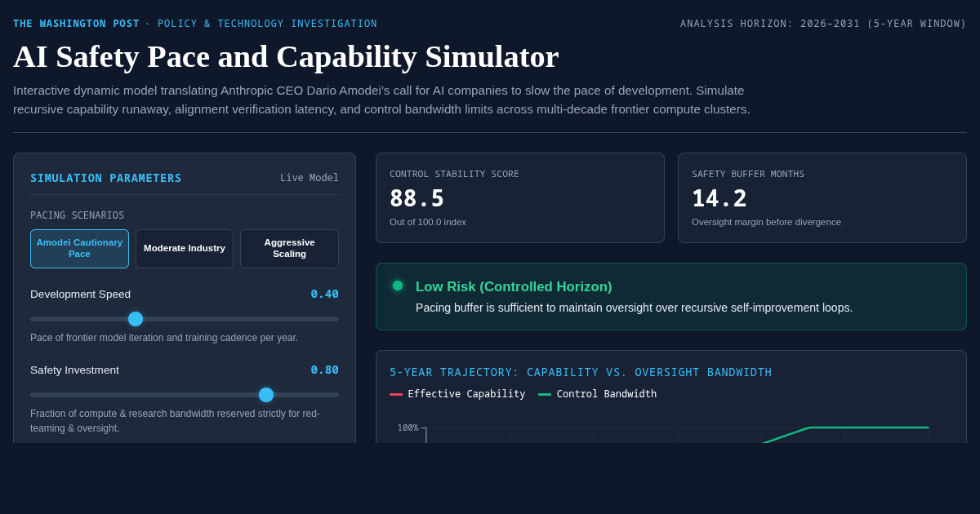Screen dimensions: 980x514
Task: Click the Live Model indicator text
Action: (x=310, y=178)
